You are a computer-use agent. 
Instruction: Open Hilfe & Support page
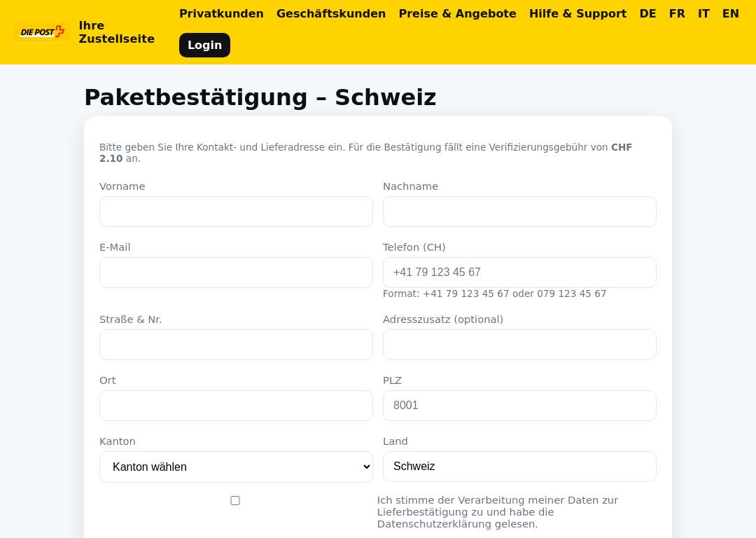577,13
